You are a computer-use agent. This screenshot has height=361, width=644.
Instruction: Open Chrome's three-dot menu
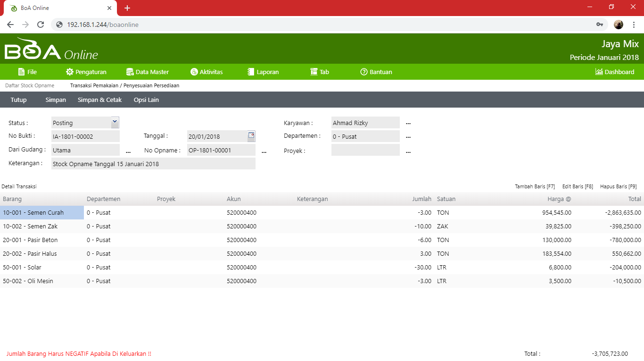click(x=634, y=25)
